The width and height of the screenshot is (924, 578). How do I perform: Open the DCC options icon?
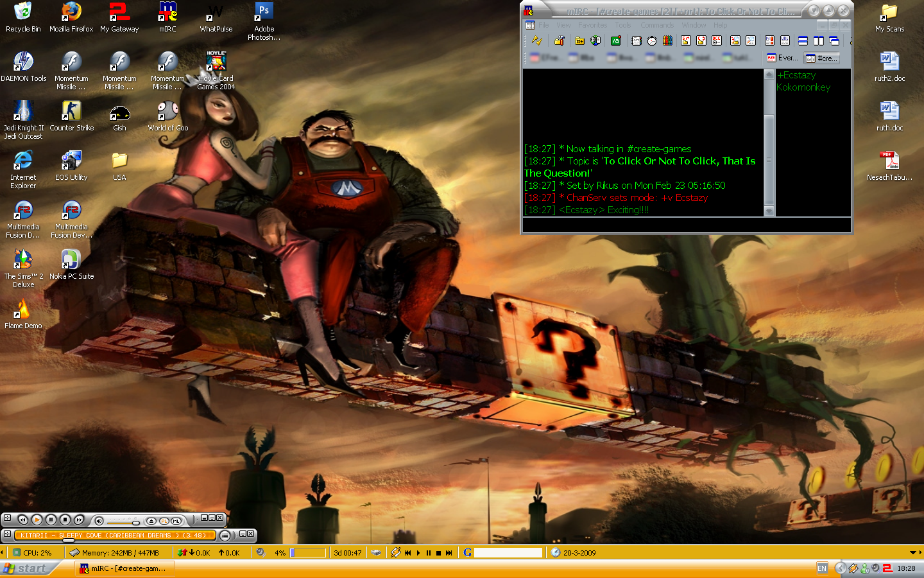coord(717,40)
